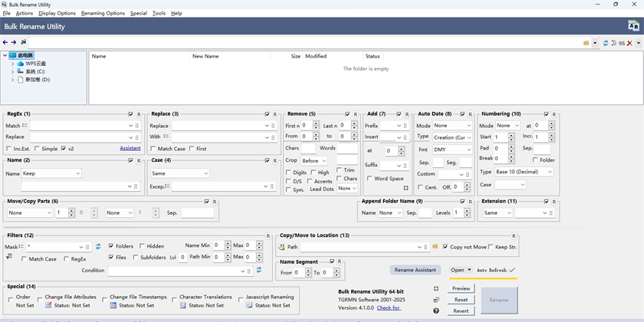The width and height of the screenshot is (644, 322).
Task: Uncheck the Folders filter checkbox
Action: tap(112, 246)
